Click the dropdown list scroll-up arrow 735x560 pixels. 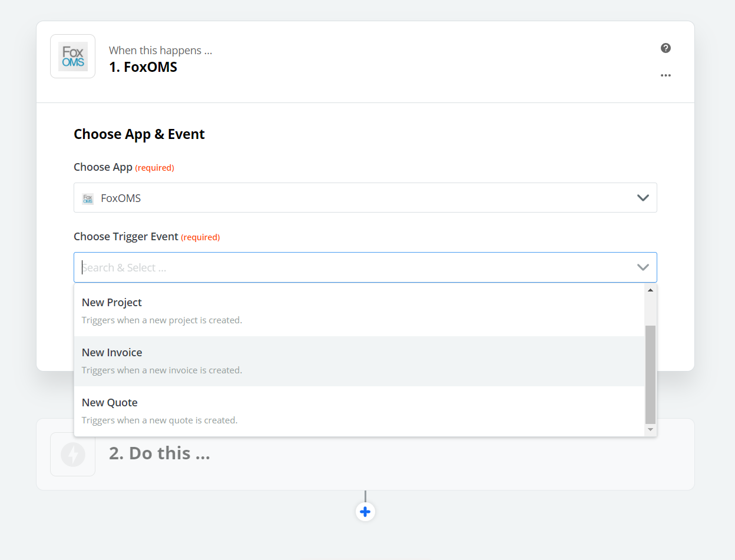coord(650,290)
